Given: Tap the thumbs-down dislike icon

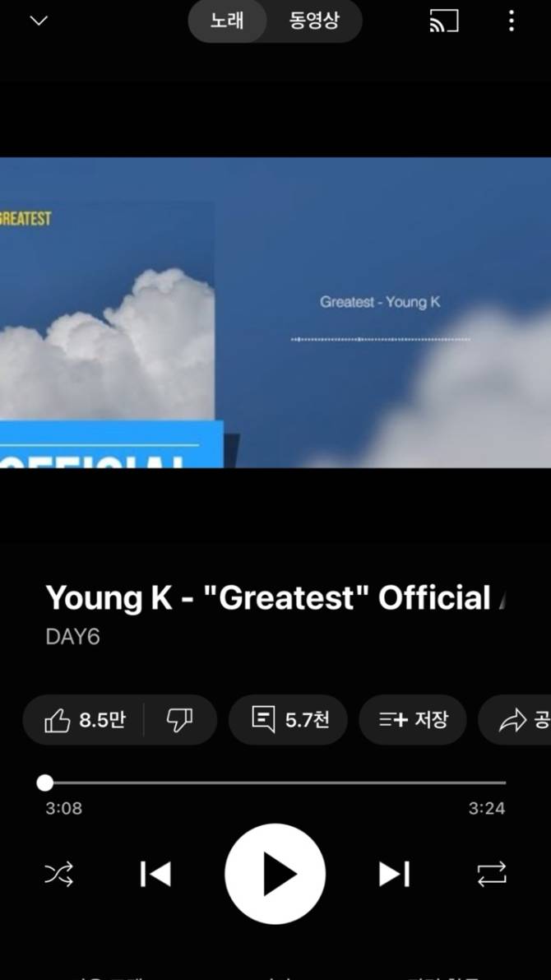Looking at the screenshot, I should 179,720.
